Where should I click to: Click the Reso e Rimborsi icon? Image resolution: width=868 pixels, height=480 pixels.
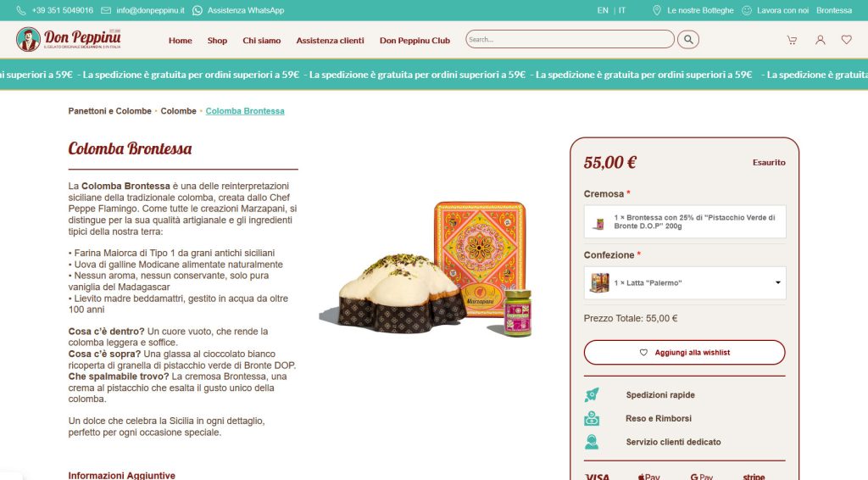tap(592, 419)
